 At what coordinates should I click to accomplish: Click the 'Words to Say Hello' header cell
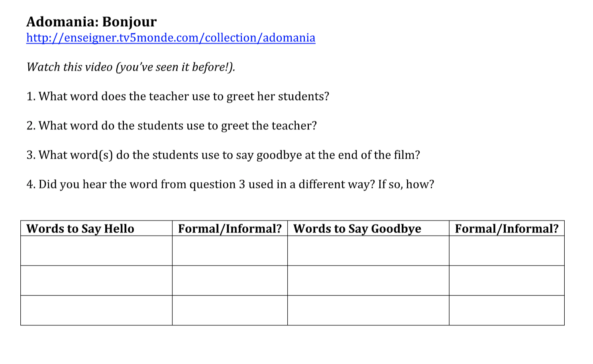coord(96,229)
